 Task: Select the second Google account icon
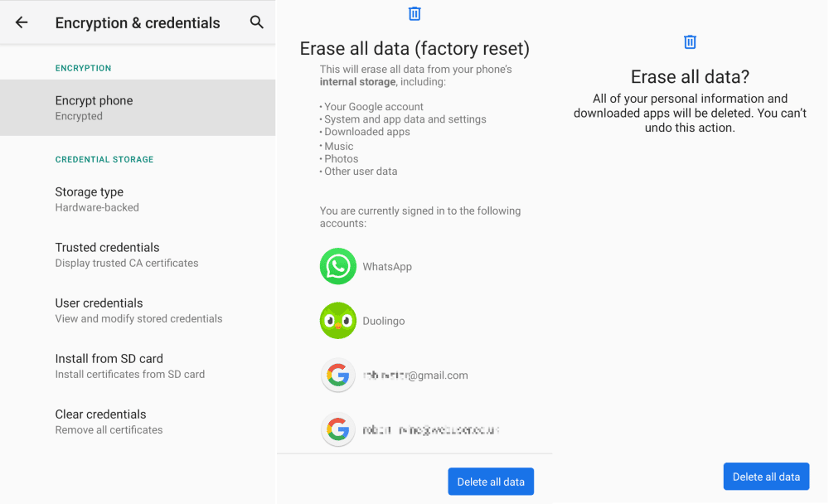[337, 429]
